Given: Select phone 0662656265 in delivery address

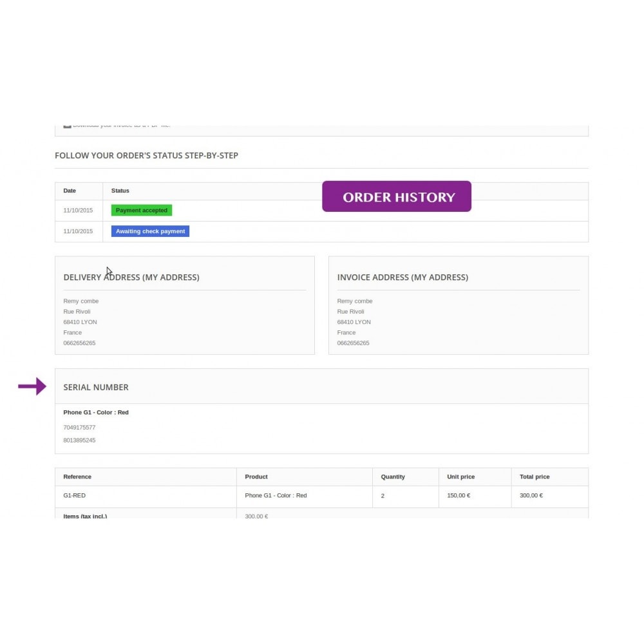Looking at the screenshot, I should [79, 343].
